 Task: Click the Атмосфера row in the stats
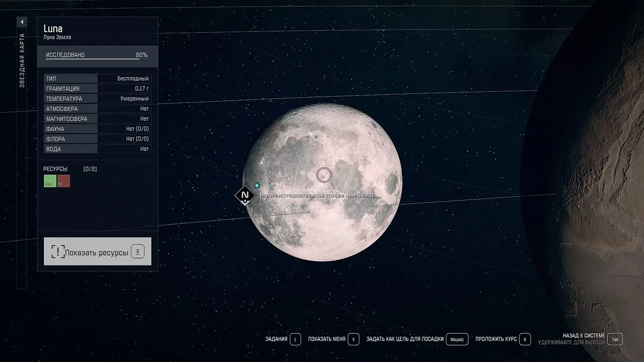97,109
